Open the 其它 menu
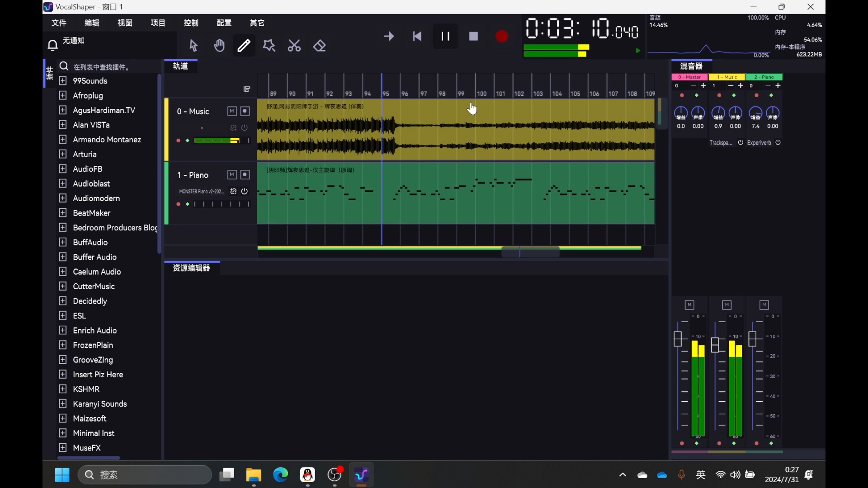 coord(257,23)
